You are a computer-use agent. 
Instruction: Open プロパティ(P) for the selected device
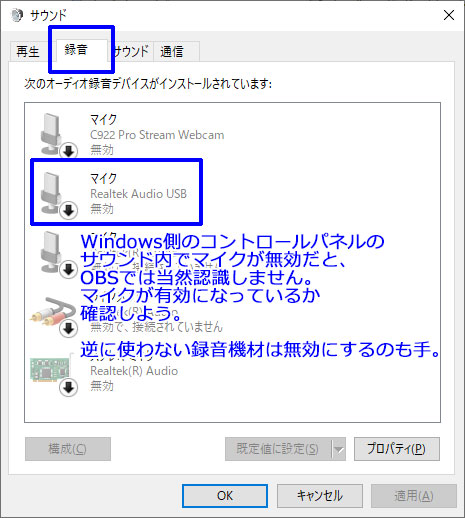pos(397,449)
